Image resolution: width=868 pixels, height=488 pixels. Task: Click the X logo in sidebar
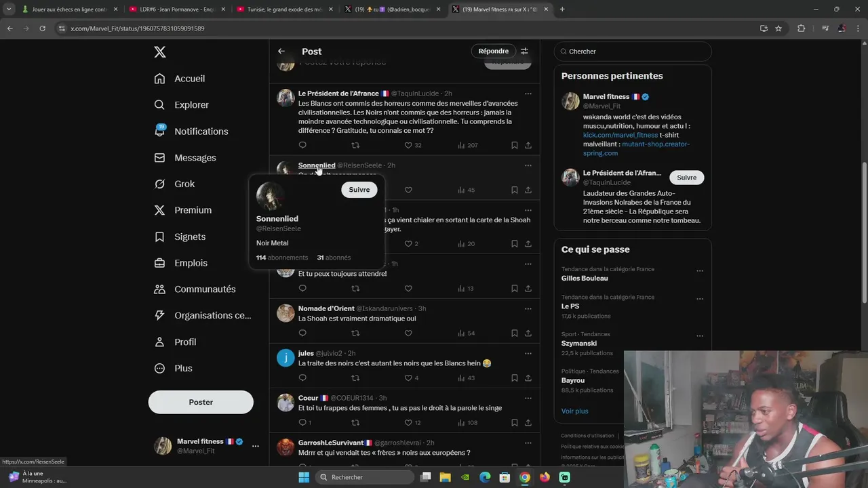[x=159, y=52]
